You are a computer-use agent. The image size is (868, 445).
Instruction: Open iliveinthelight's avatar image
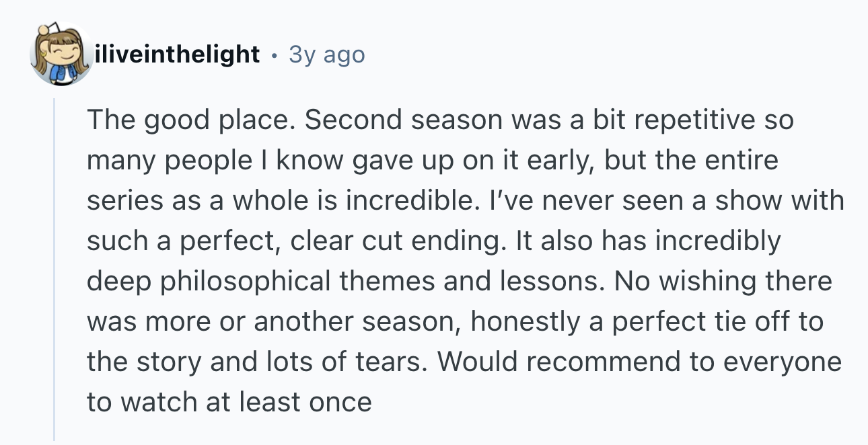point(61,54)
